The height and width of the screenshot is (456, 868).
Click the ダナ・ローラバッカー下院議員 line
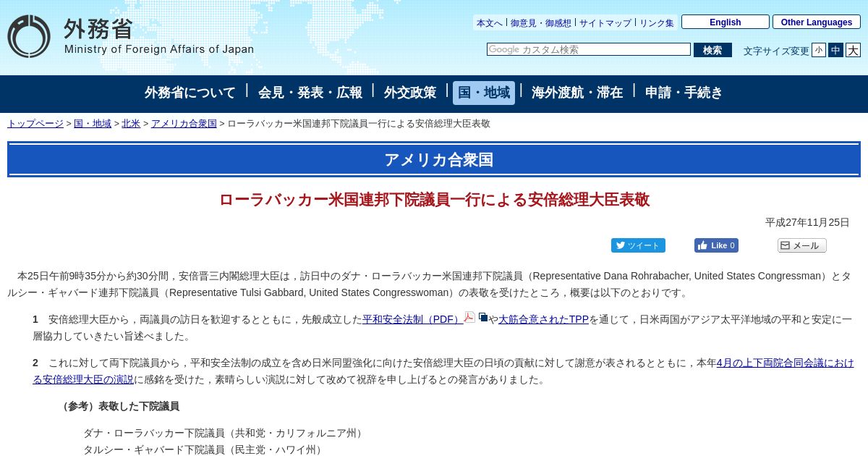tap(224, 433)
